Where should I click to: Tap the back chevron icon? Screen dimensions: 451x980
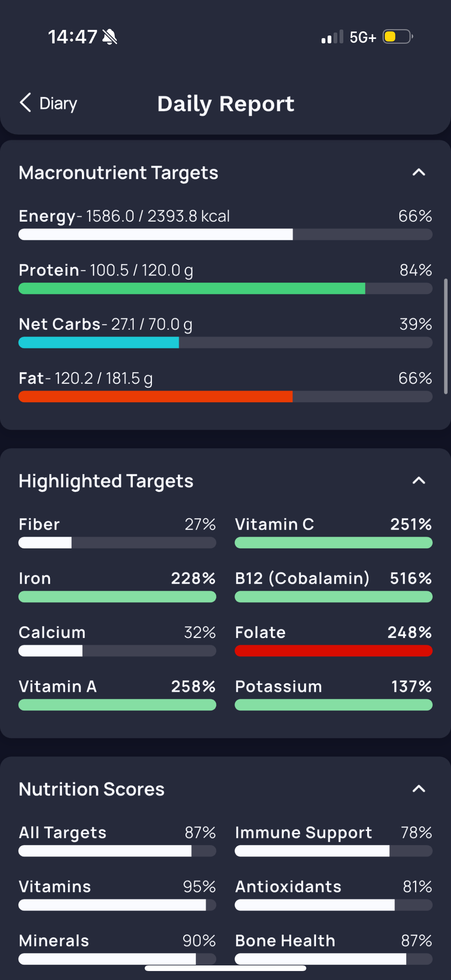(25, 103)
